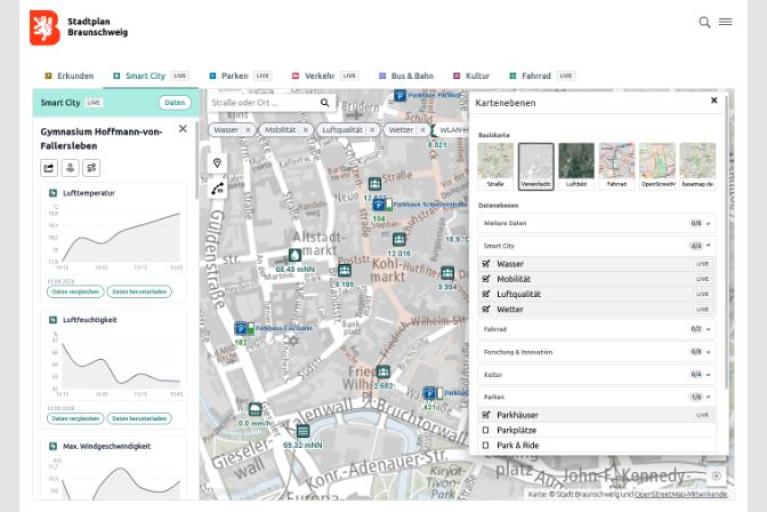Click the route measuring tool on the map
The height and width of the screenshot is (512, 767).
(217, 188)
